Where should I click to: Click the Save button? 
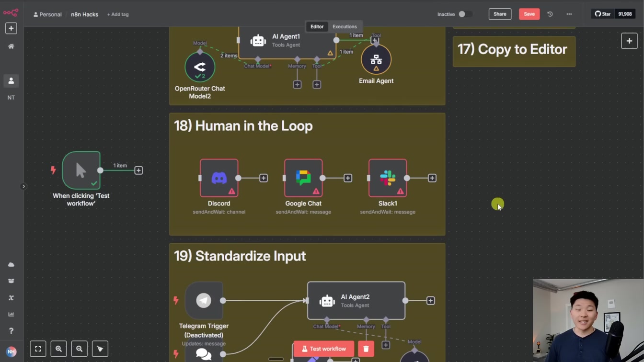tap(529, 14)
